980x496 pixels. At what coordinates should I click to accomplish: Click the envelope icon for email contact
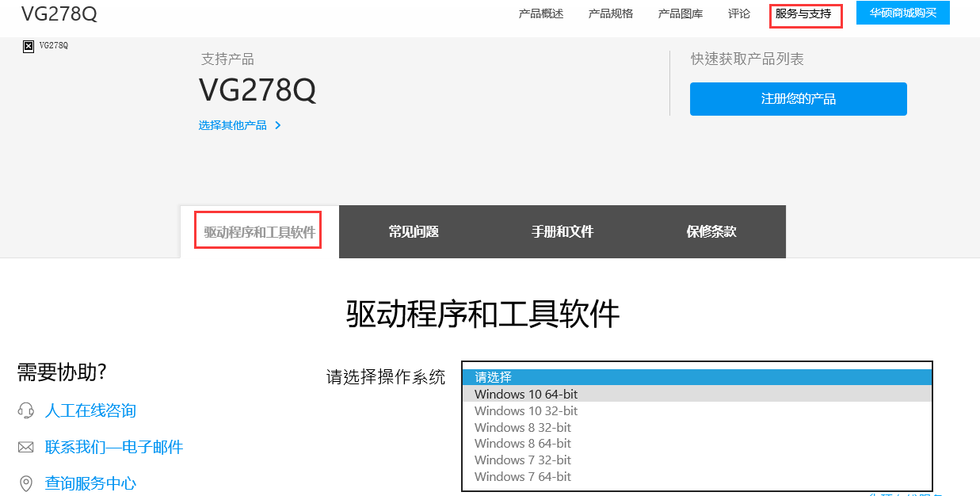(26, 448)
